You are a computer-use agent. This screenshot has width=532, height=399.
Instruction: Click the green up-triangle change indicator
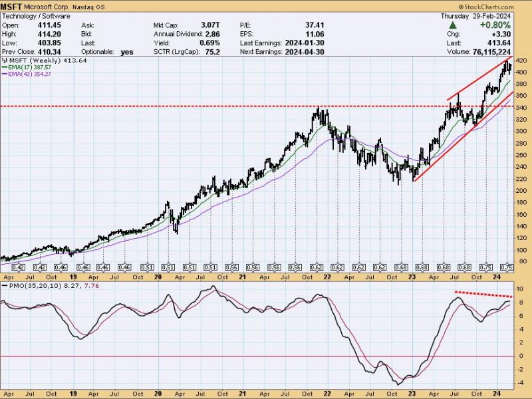pyautogui.click(x=453, y=25)
